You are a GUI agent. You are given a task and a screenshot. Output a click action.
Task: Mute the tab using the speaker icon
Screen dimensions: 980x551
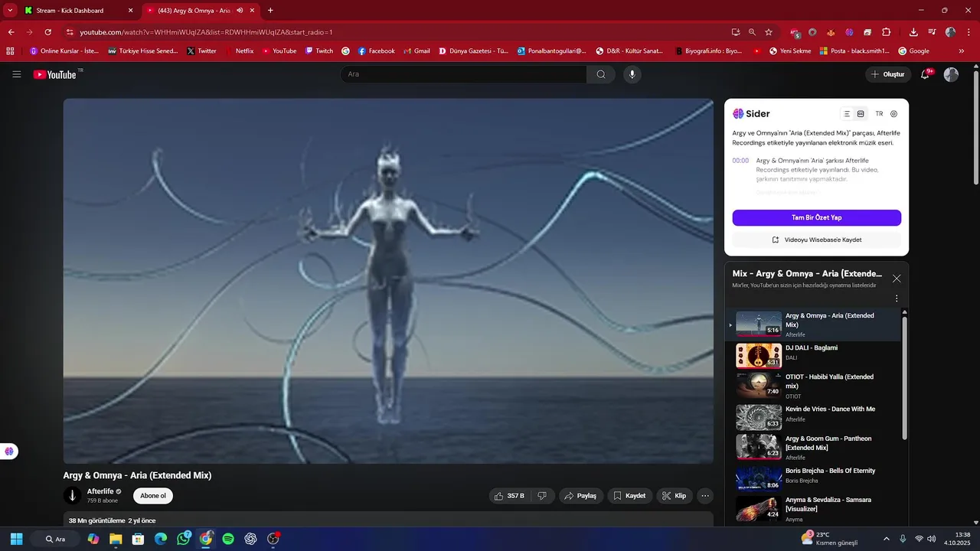tap(240, 11)
